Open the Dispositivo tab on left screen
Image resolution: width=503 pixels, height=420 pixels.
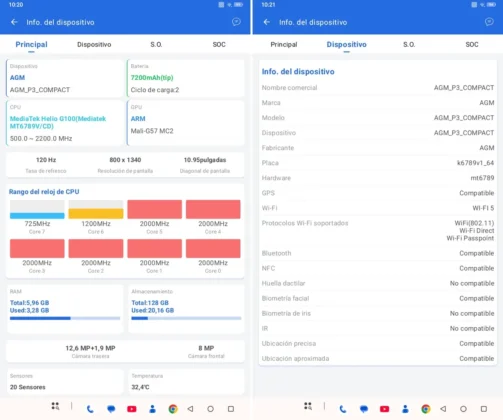pos(94,44)
